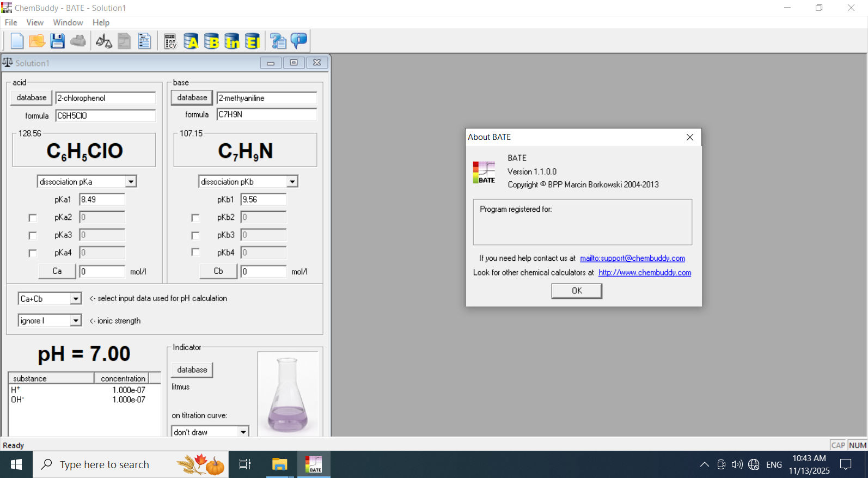868x478 pixels.
Task: Close the About BATE dialog with X
Action: [x=690, y=137]
